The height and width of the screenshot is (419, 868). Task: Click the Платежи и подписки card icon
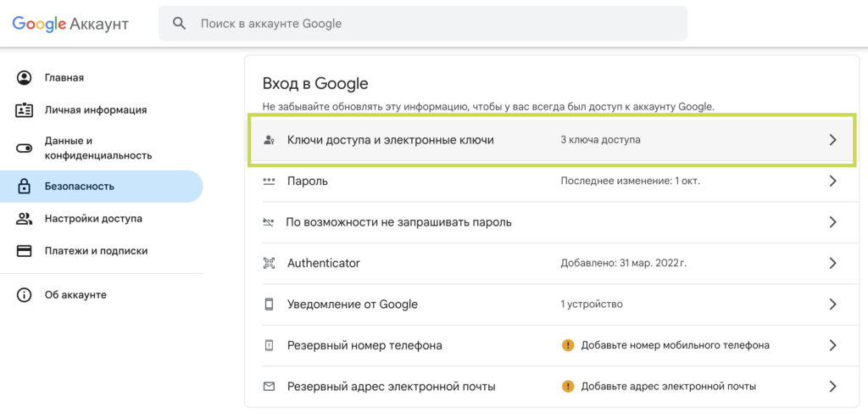pyautogui.click(x=24, y=250)
